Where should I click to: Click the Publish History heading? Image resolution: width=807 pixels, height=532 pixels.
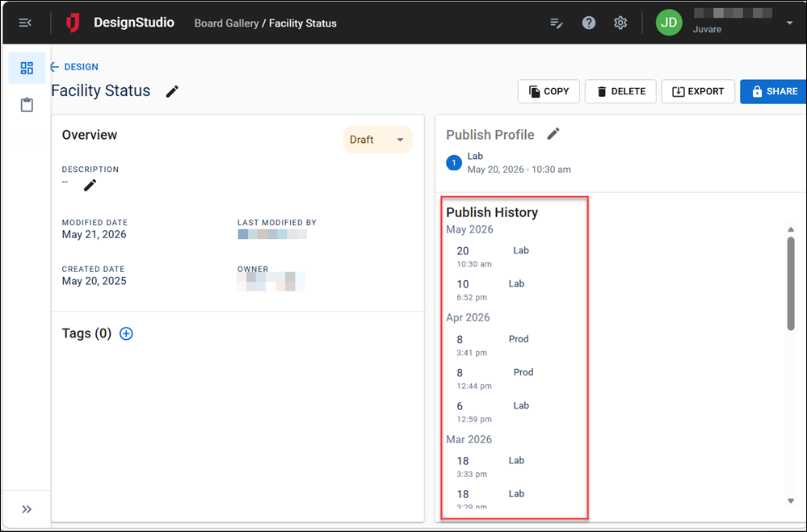coord(492,212)
